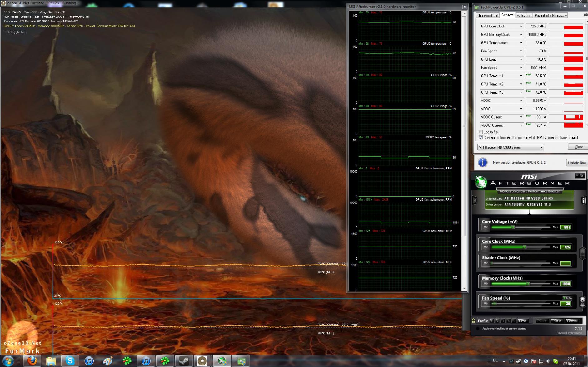The image size is (588, 367).
Task: Open the PowerColor Giveaway tab
Action: tap(551, 16)
